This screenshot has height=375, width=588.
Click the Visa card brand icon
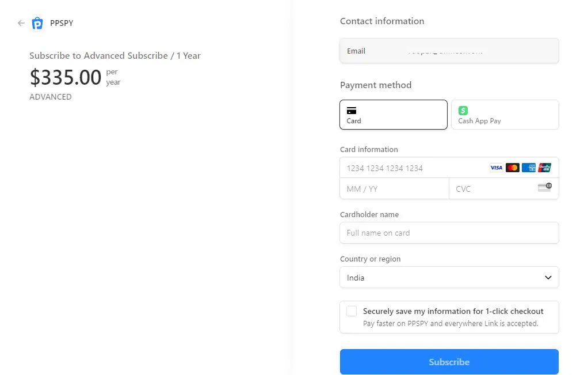click(496, 167)
